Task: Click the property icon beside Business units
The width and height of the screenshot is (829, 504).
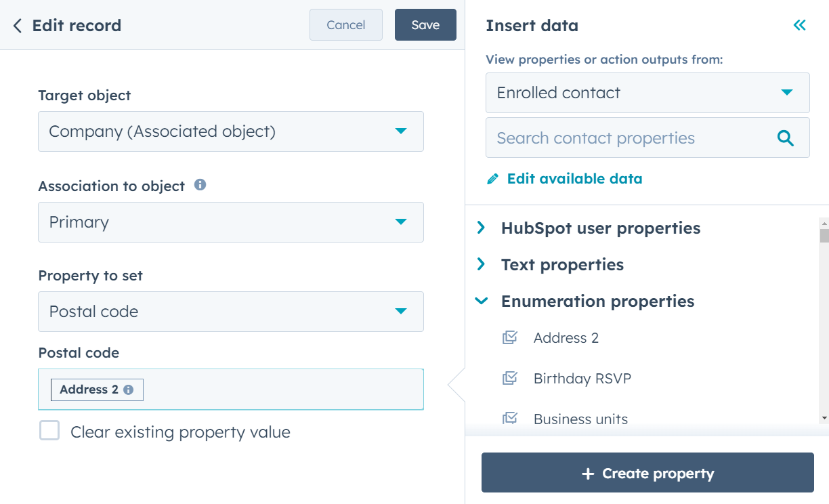Action: point(510,419)
